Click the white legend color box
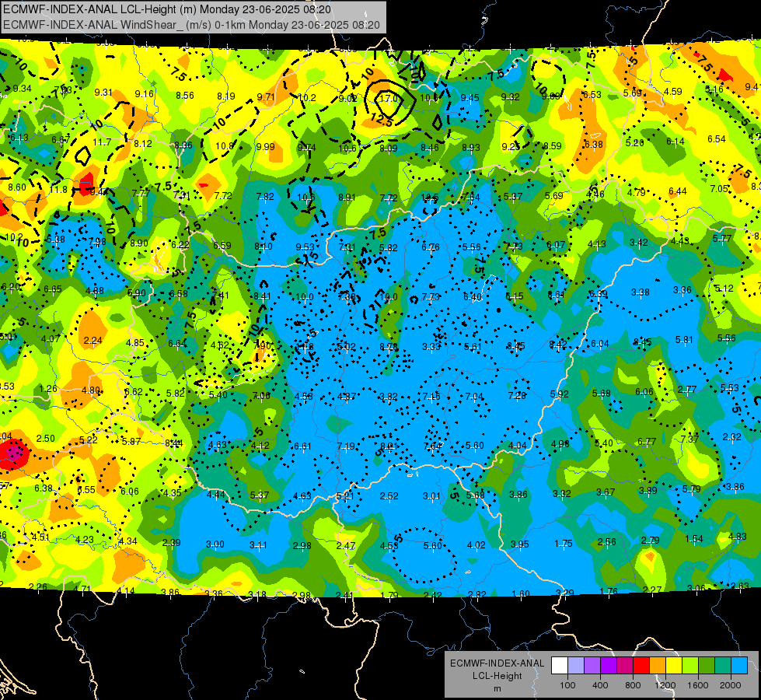This screenshot has width=761, height=700. coord(560,666)
